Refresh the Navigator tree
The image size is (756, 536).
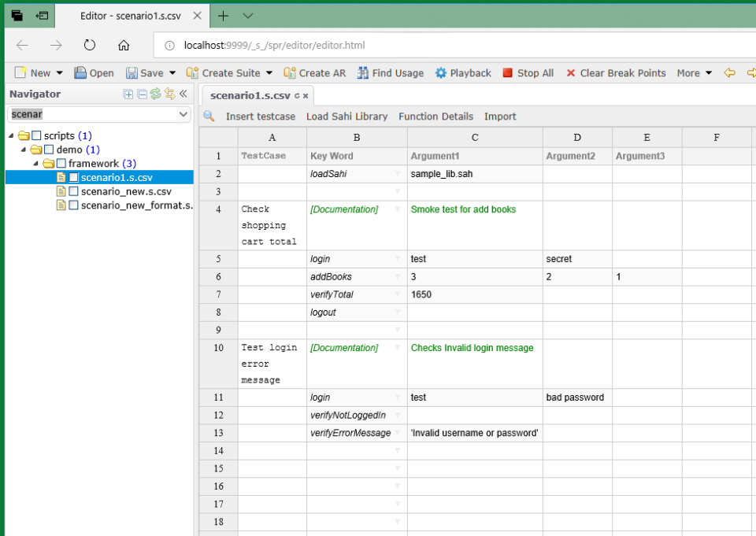154,94
